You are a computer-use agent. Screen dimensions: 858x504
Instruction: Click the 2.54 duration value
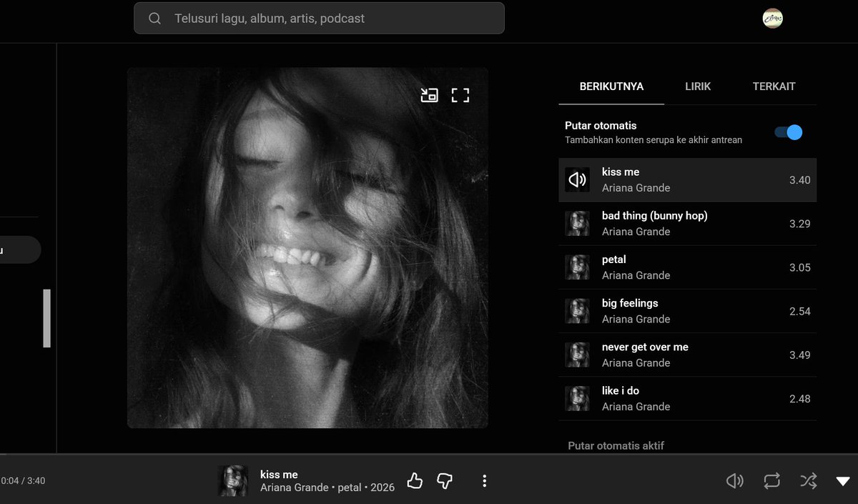[800, 311]
